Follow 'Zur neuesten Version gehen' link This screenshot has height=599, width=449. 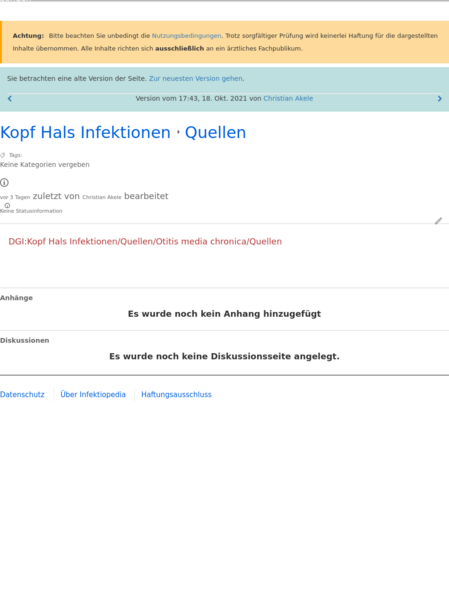196,78
